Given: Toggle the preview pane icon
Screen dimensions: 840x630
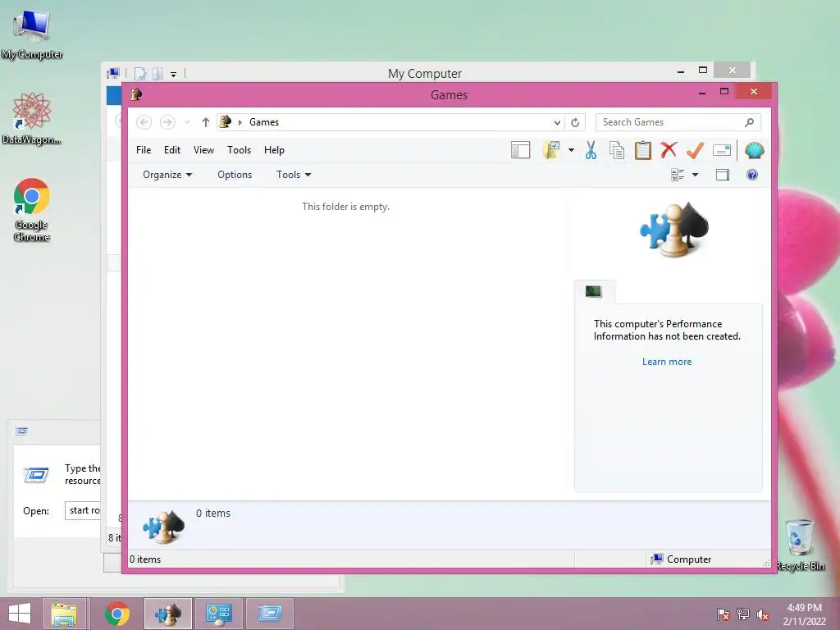Looking at the screenshot, I should tap(722, 175).
